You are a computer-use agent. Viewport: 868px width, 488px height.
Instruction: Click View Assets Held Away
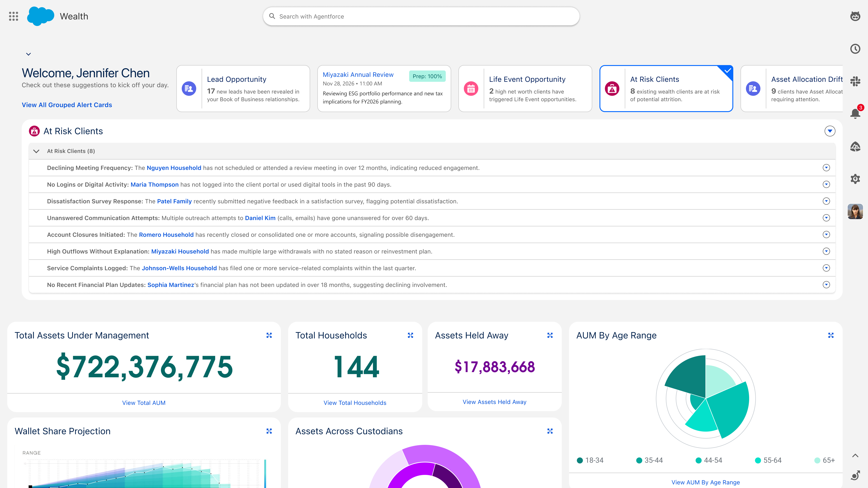494,402
